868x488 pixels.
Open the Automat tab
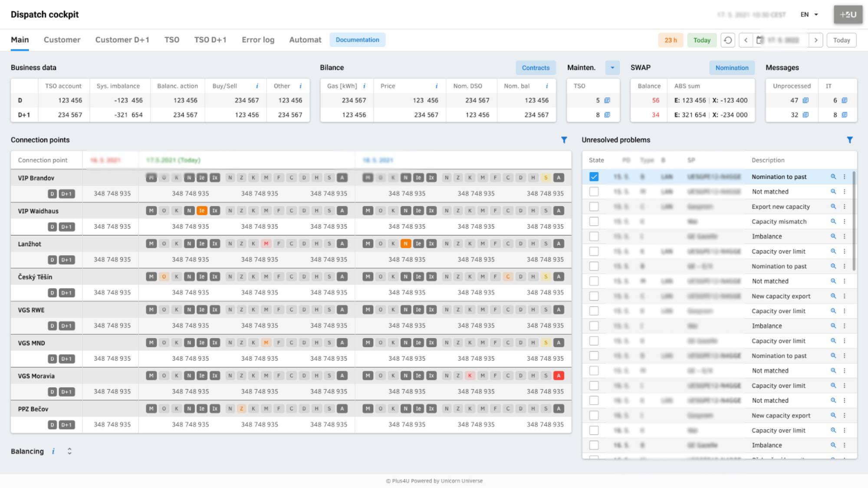coord(306,40)
